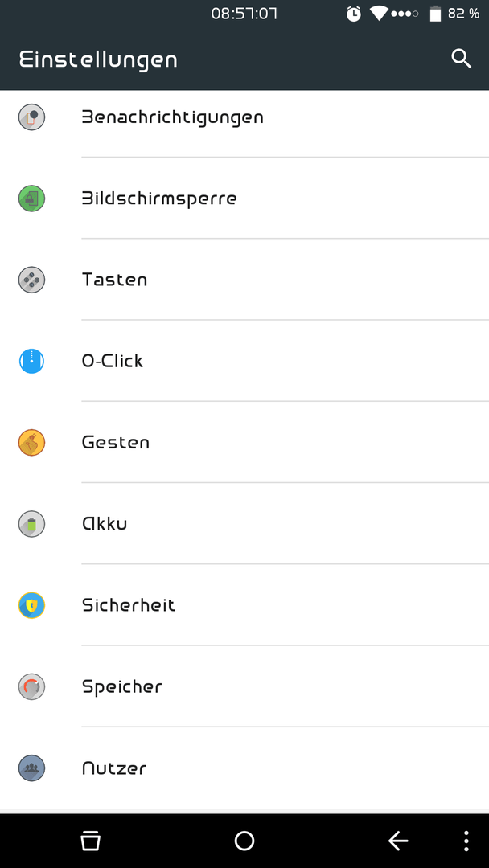This screenshot has height=868, width=489.
Task: Open the orange Gesten hand icon
Action: point(31,442)
